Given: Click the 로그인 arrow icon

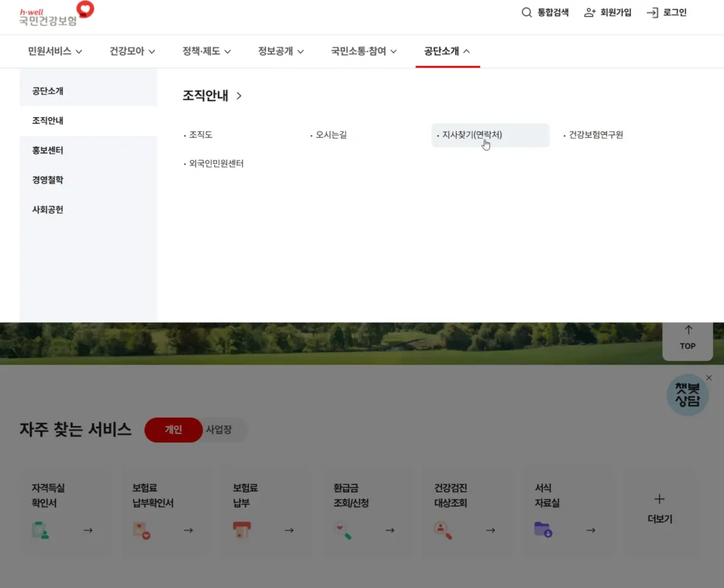Looking at the screenshot, I should coord(653,13).
